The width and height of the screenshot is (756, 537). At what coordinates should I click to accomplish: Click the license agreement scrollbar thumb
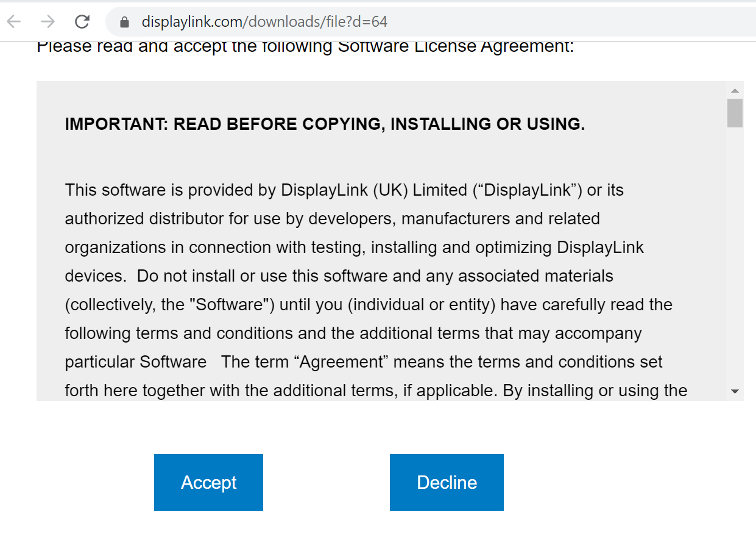point(735,113)
